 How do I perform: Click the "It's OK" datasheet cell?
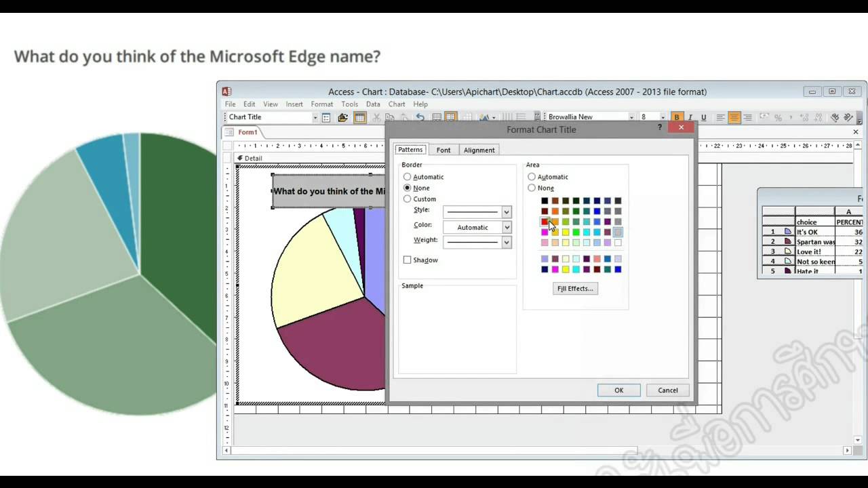[815, 232]
